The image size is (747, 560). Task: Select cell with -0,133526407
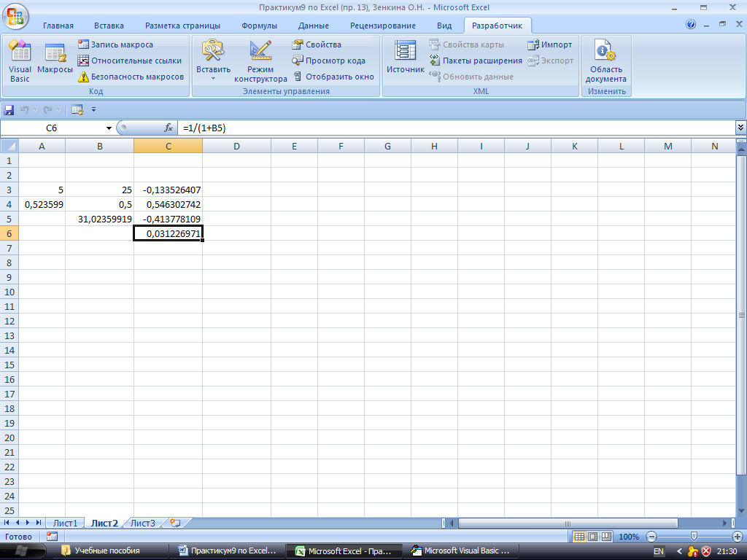(x=169, y=190)
